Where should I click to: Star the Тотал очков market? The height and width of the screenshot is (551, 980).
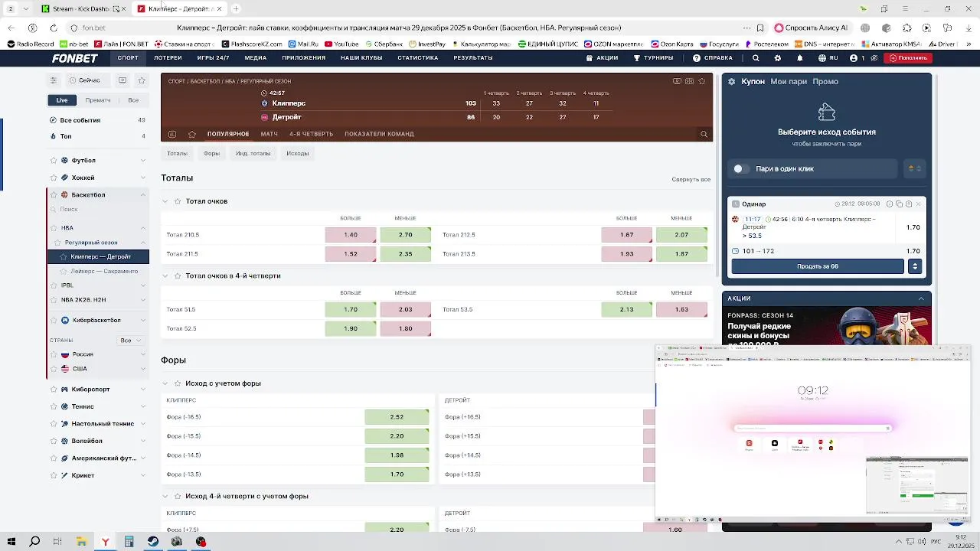(178, 201)
